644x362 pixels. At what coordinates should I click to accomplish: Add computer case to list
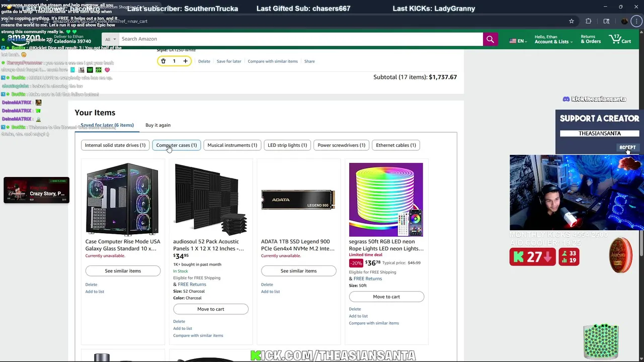(x=95, y=292)
